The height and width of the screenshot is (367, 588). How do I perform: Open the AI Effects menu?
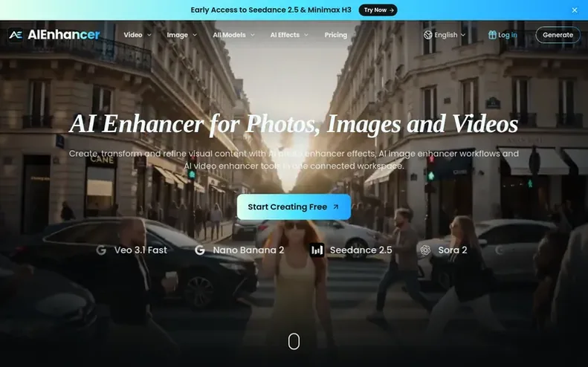(x=285, y=35)
